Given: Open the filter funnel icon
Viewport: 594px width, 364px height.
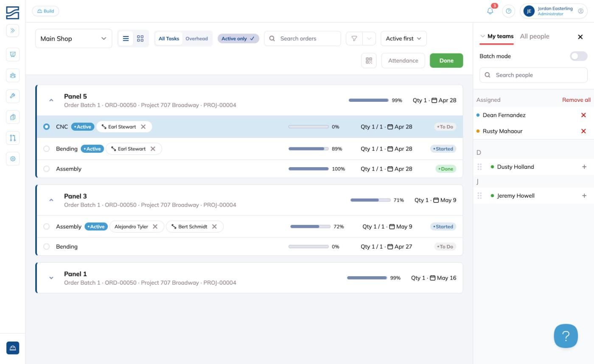Looking at the screenshot, I should coord(354,39).
